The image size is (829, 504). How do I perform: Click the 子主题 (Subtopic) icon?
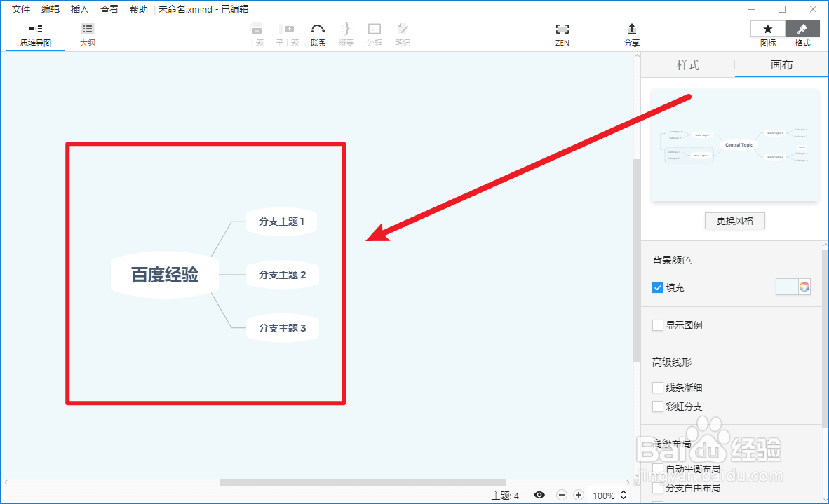[287, 32]
